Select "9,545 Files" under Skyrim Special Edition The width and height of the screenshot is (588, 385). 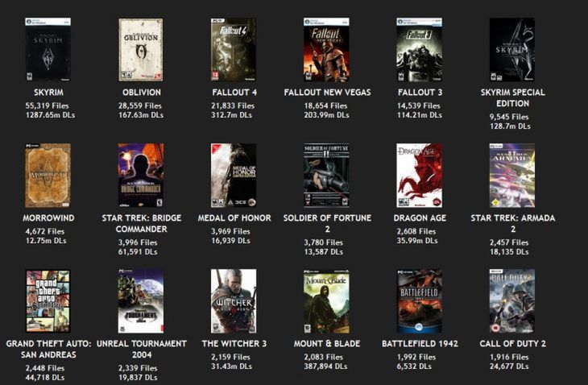[x=509, y=117]
